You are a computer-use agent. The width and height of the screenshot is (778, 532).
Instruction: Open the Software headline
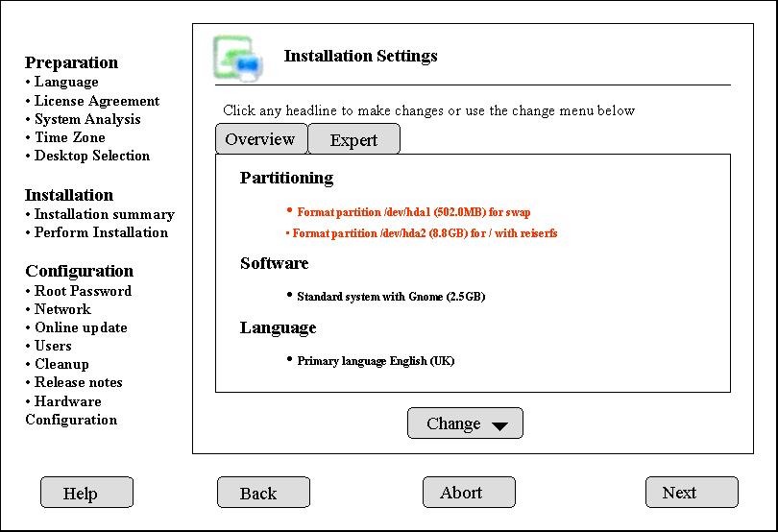(x=275, y=263)
